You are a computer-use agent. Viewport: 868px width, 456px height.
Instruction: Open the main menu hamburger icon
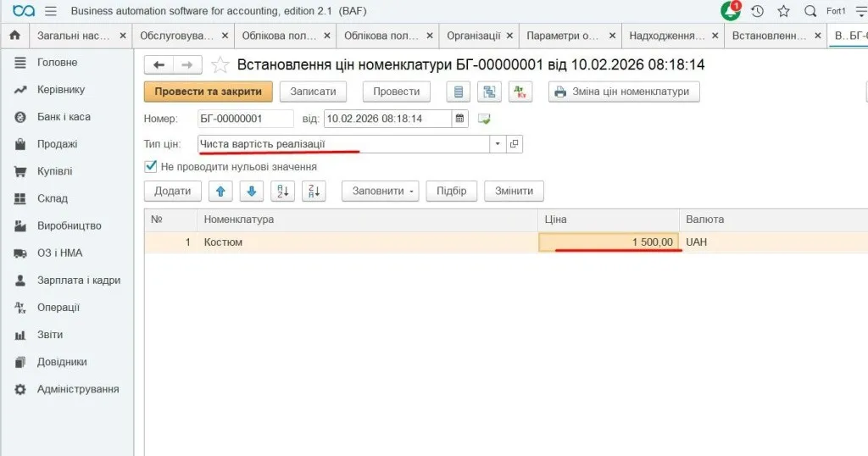(x=50, y=11)
